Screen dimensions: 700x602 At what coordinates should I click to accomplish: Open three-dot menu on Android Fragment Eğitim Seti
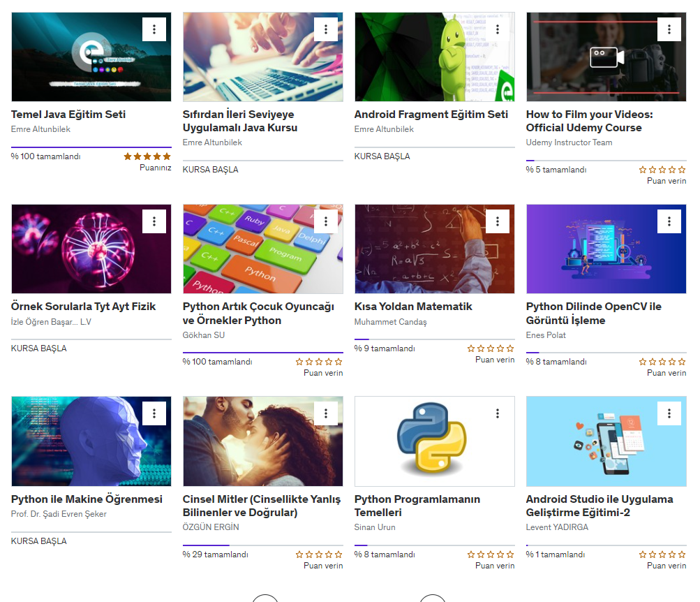[x=498, y=29]
